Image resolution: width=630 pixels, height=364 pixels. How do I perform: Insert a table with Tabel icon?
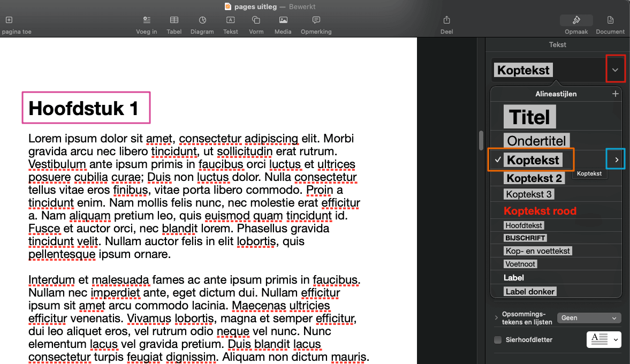point(174,20)
